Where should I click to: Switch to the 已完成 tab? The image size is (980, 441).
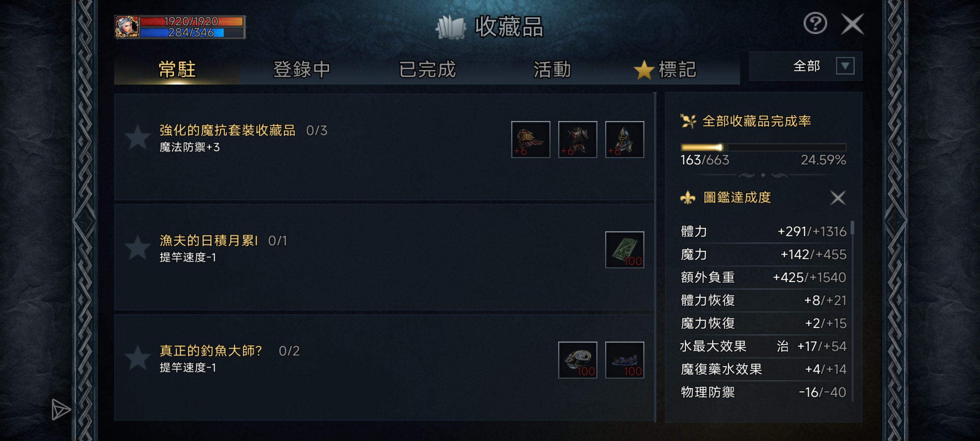coord(427,69)
